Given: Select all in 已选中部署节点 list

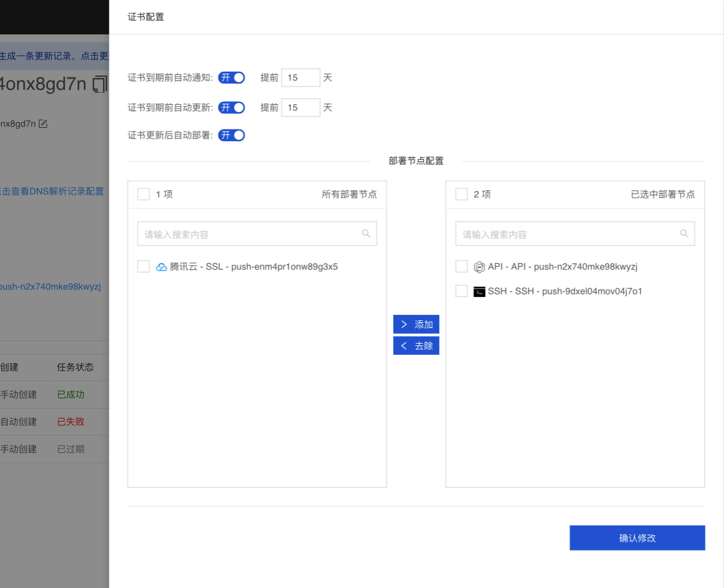Looking at the screenshot, I should pos(462,195).
